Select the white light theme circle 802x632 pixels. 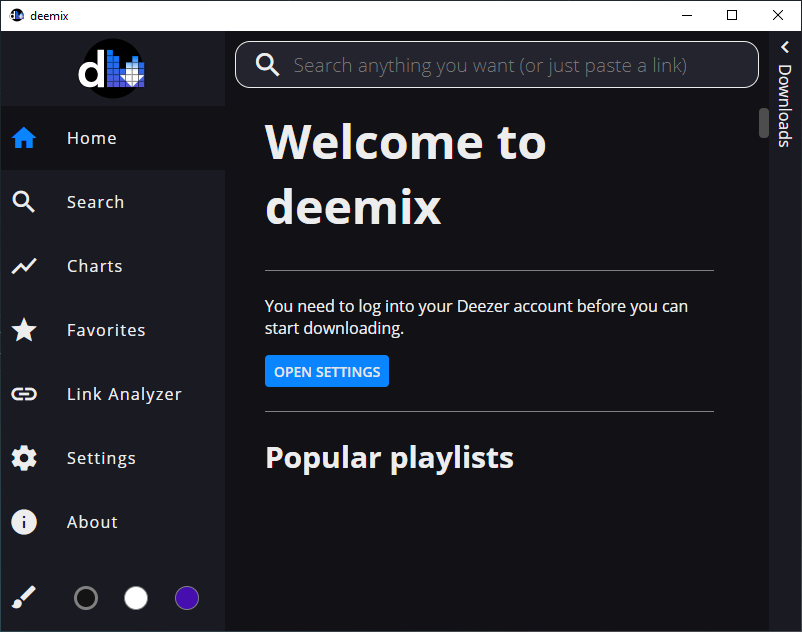tap(136, 598)
